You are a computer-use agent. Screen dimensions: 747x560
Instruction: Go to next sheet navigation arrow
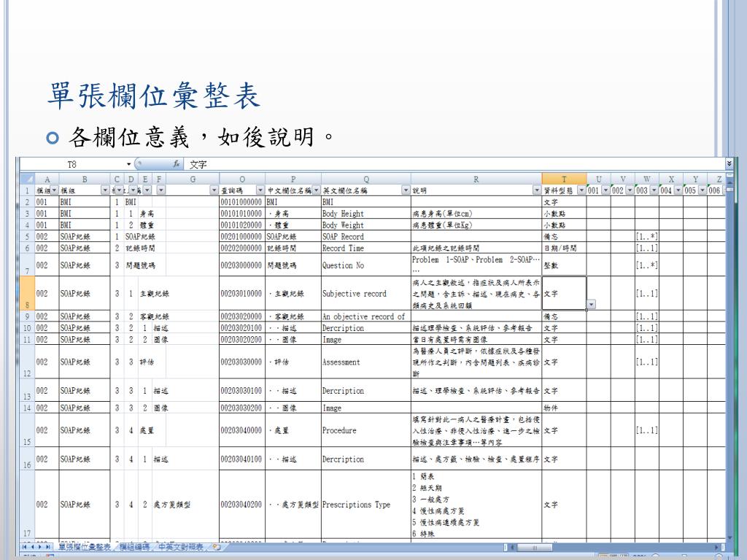click(x=40, y=547)
